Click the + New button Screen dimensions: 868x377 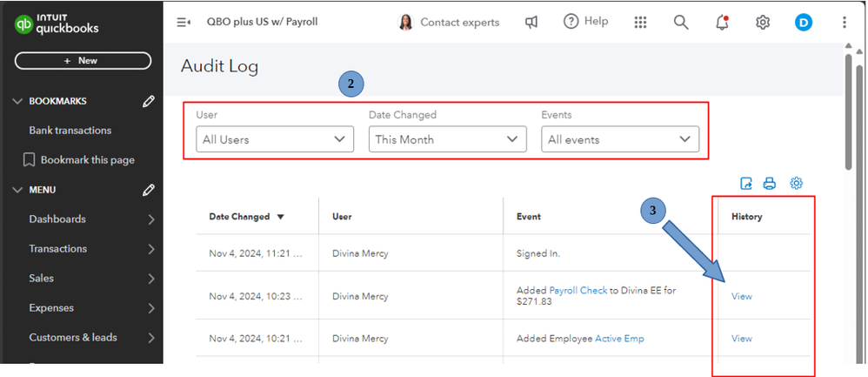[83, 61]
